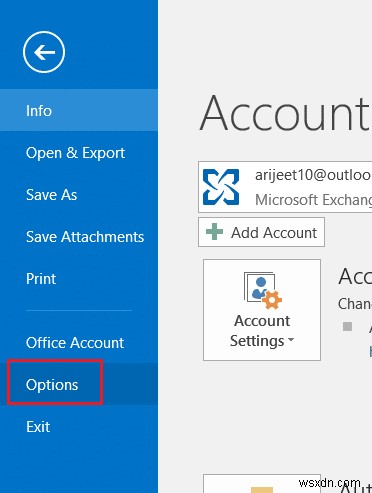
Task: Open Save Attachments
Action: (x=79, y=237)
